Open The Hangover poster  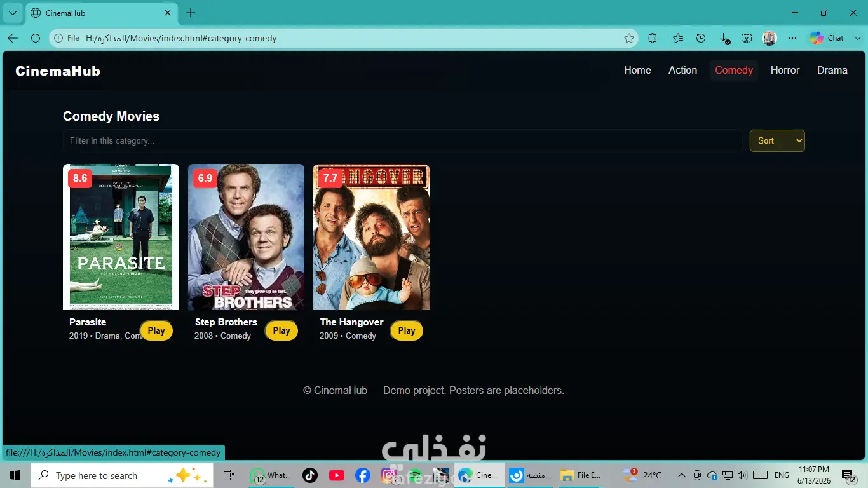[x=371, y=237]
